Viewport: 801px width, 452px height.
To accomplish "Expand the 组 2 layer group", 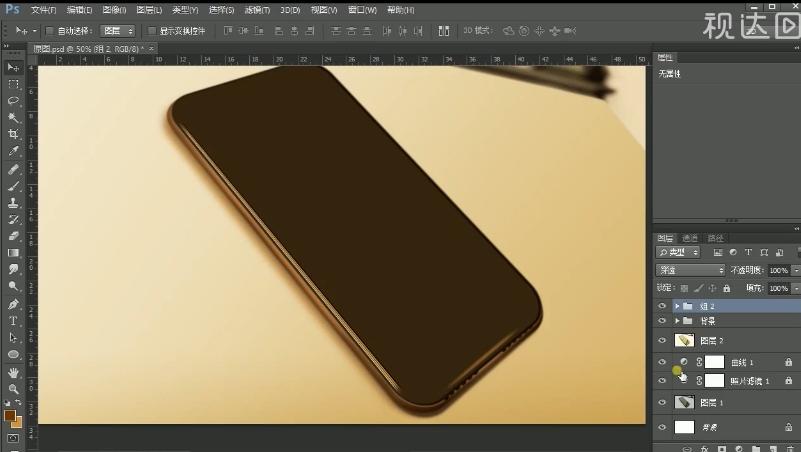I will tap(677, 306).
